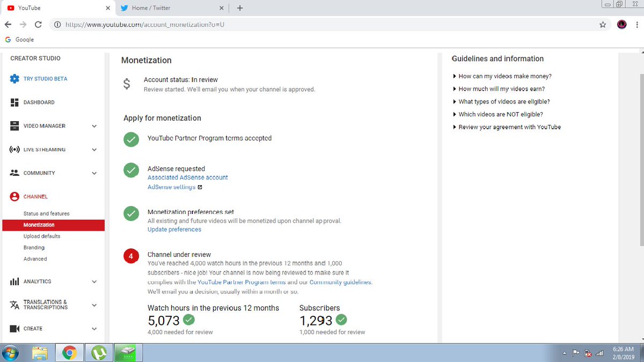The image size is (644, 362).
Task: Click green check next to 1,293 subscribers
Action: (341, 320)
